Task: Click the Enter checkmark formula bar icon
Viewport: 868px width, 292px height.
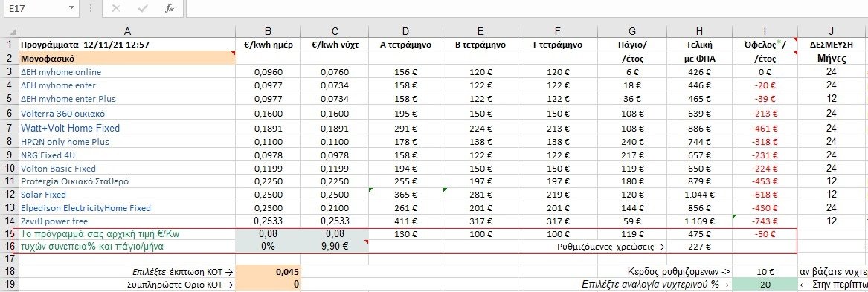Action: (143, 8)
